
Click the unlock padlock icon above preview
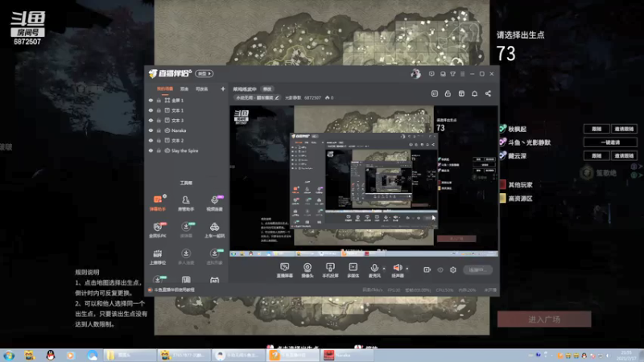pyautogui.click(x=448, y=93)
